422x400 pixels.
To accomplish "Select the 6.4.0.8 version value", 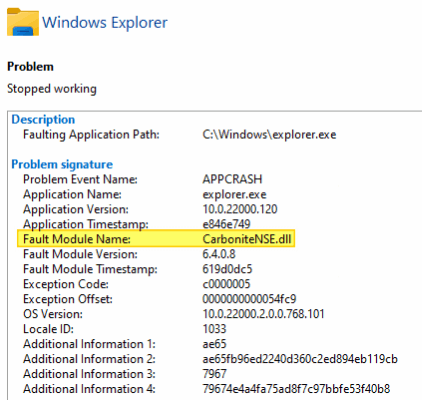I will click(219, 254).
